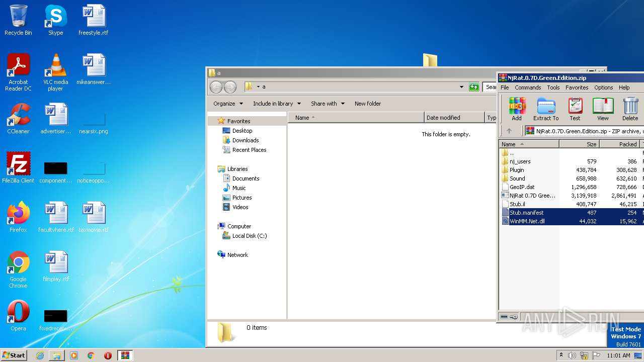
Task: Open Opera desktop shortcut
Action: point(18,316)
